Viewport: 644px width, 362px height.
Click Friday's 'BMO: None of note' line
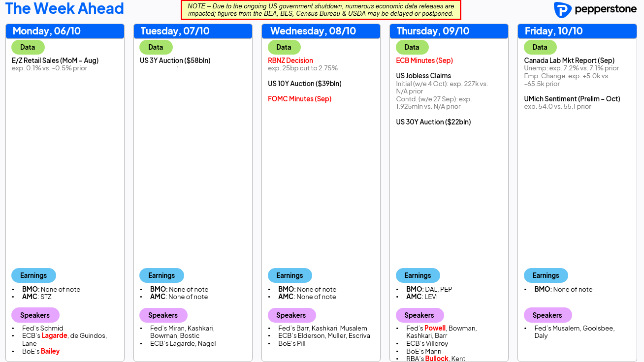[x=563, y=290]
